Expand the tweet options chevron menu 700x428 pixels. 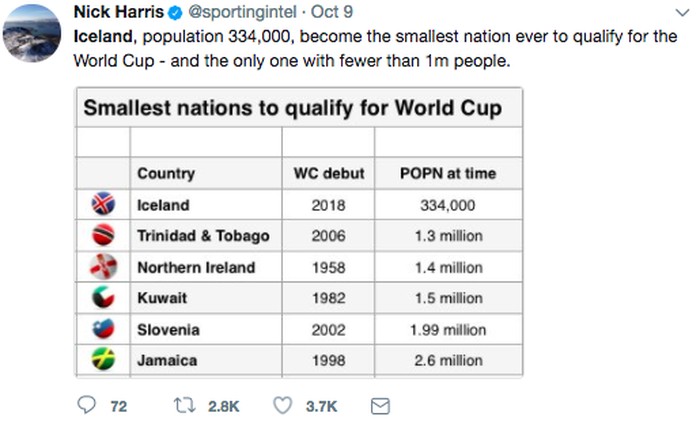683,12
